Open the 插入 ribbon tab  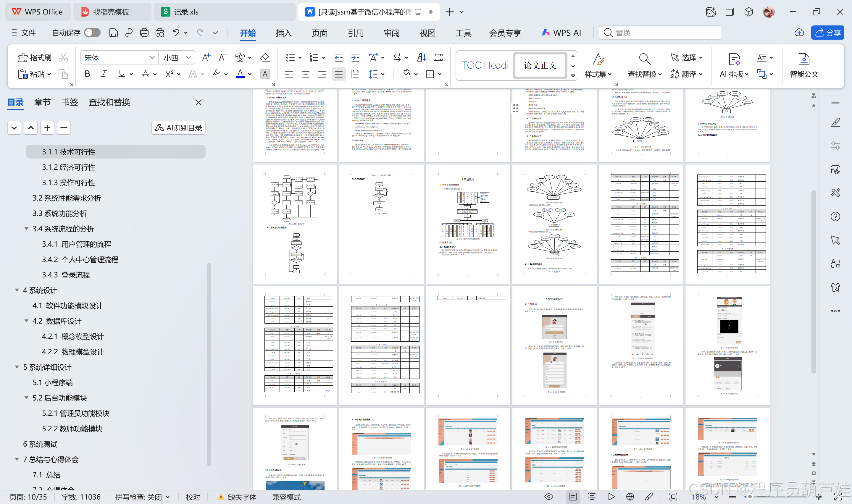pyautogui.click(x=284, y=33)
